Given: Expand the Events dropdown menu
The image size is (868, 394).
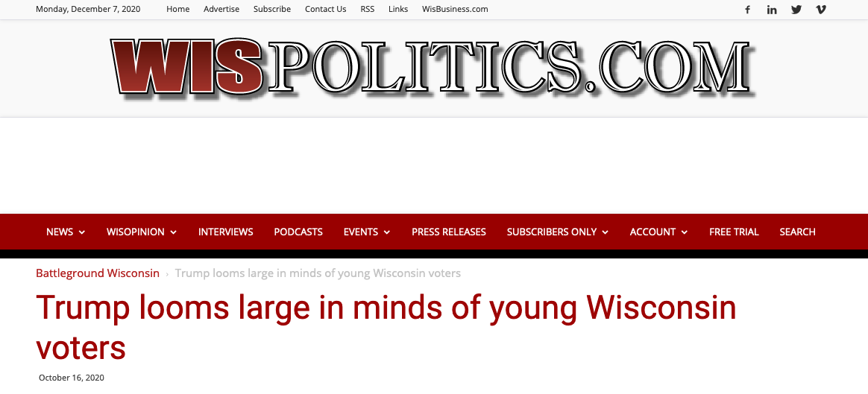Looking at the screenshot, I should (x=367, y=232).
